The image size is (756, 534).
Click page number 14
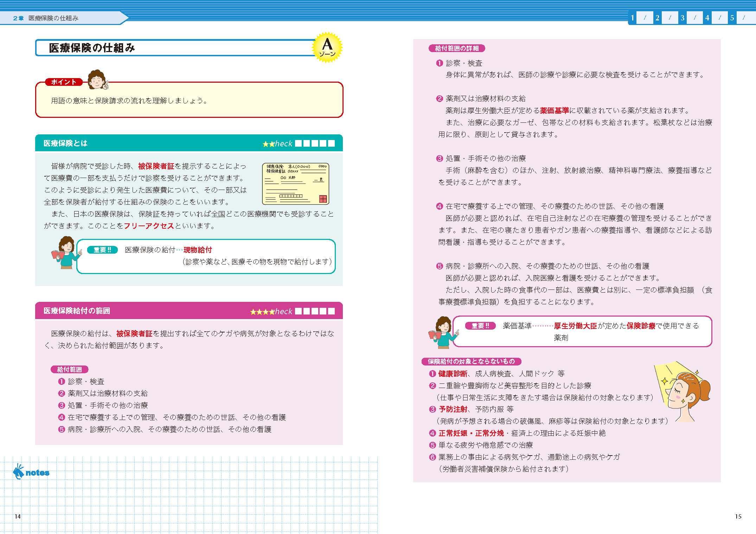(x=18, y=516)
